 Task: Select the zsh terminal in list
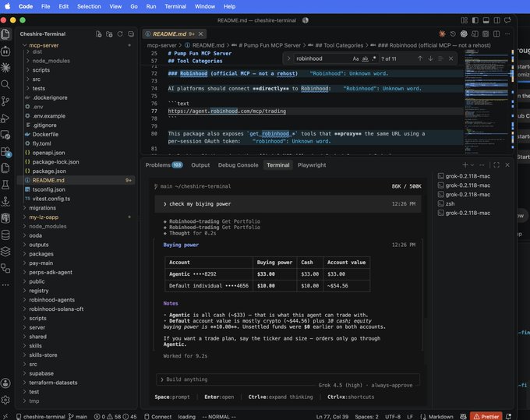(450, 203)
